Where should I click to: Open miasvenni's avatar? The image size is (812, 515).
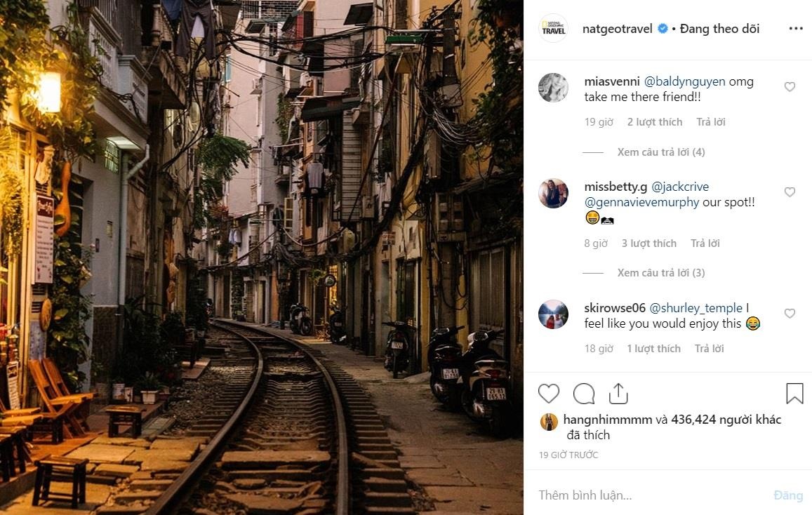(553, 88)
